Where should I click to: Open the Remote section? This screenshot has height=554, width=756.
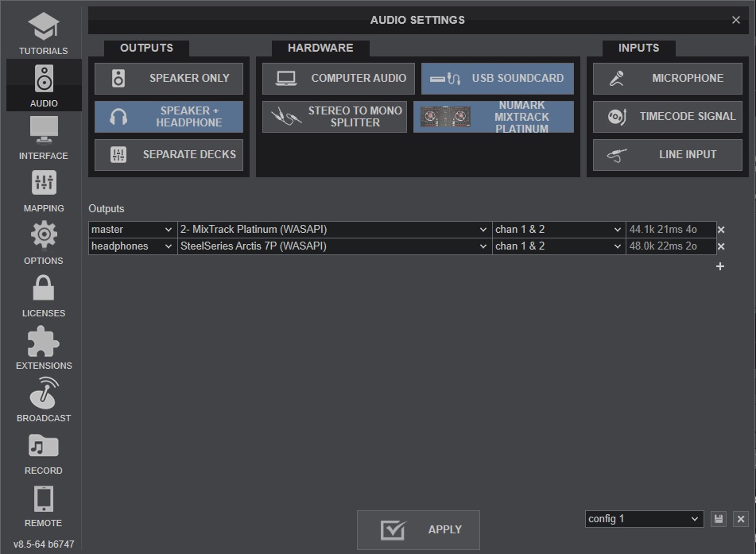pos(44,506)
